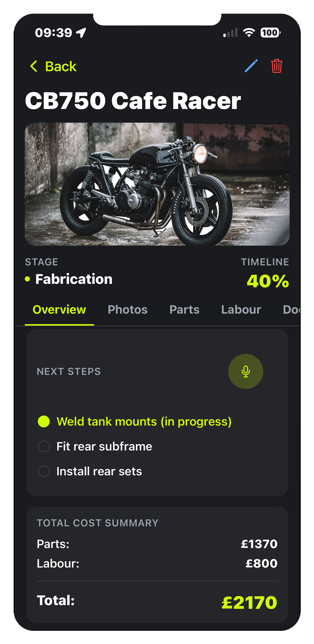The width and height of the screenshot is (314, 644).
Task: Toggle the Weld tank mounts step circle
Action: 44,421
